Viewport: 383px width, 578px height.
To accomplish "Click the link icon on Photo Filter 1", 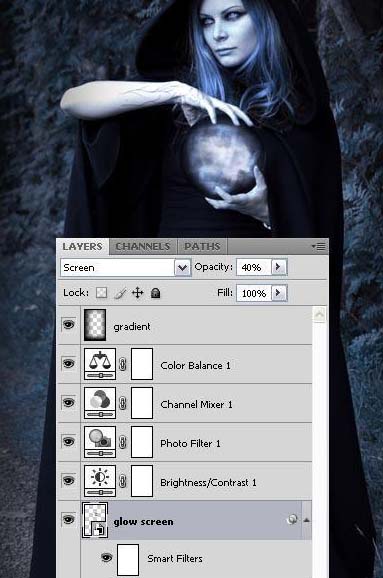I will pyautogui.click(x=123, y=442).
